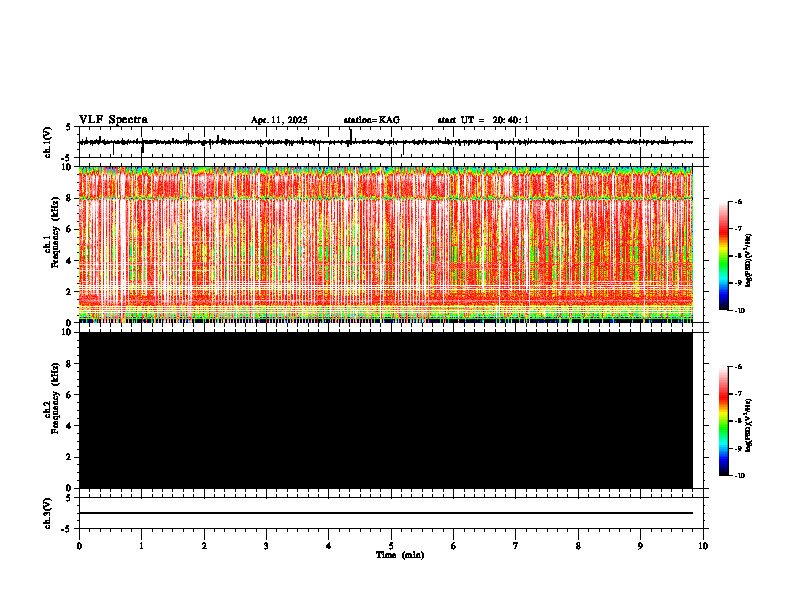Click the -6 value on ch.1 color bar

pyautogui.click(x=738, y=202)
